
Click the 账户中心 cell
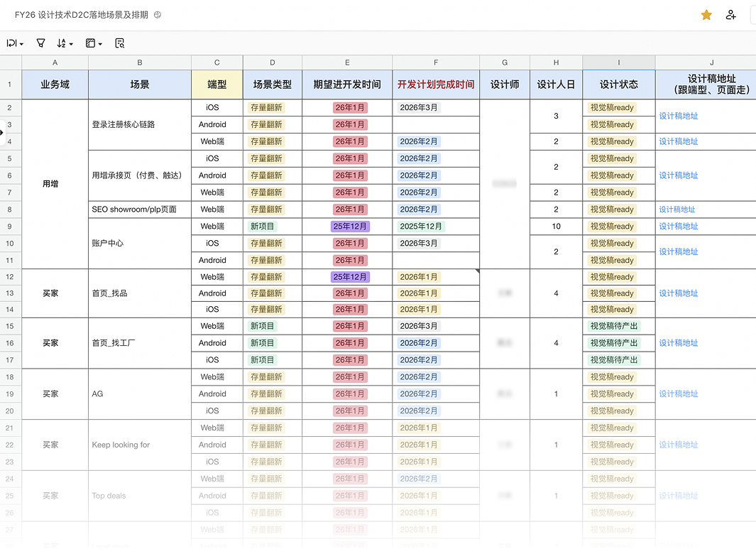pyautogui.click(x=140, y=243)
